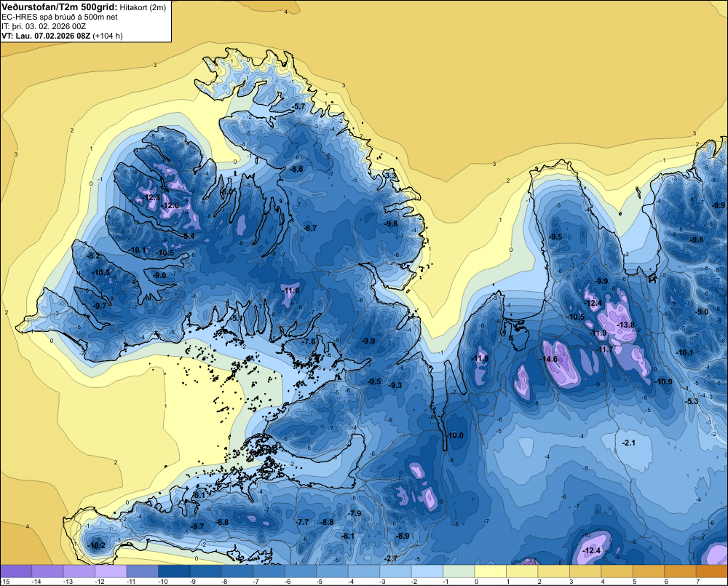Click the "EC-HRES spá brúuð á 500m net" line
Image resolution: width=728 pixels, height=586 pixels.
(60, 17)
